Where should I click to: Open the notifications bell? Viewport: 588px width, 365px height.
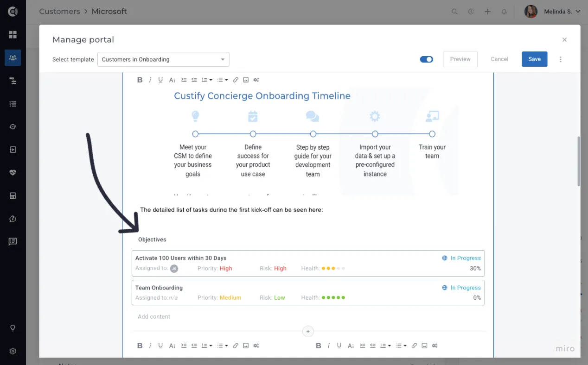[504, 12]
